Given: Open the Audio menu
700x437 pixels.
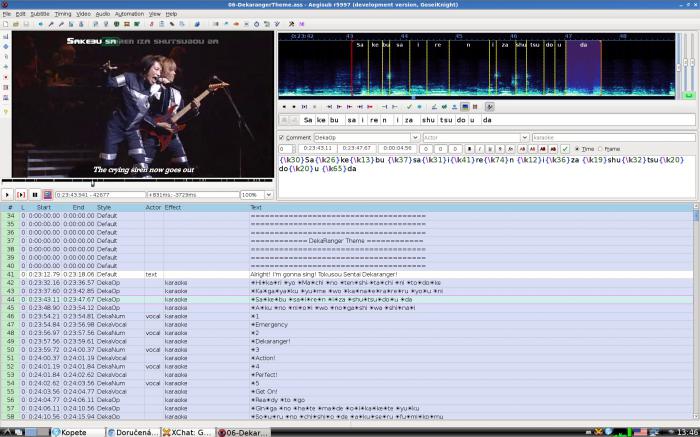Looking at the screenshot, I should [x=103, y=14].
